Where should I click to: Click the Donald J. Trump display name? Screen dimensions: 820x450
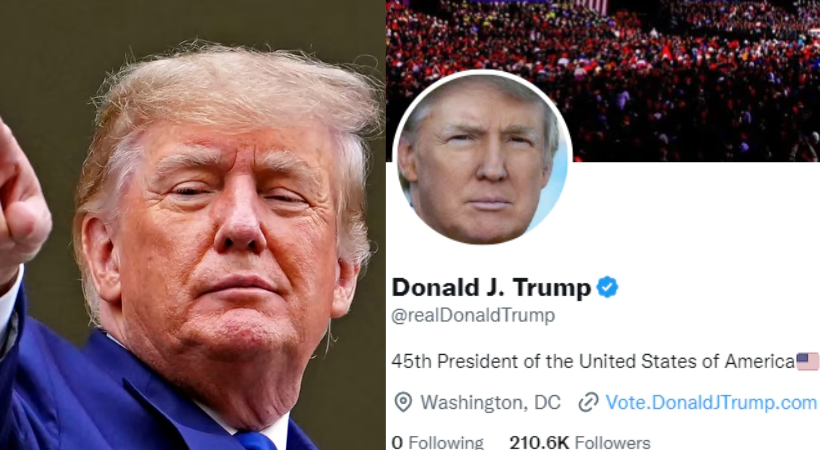(x=491, y=287)
